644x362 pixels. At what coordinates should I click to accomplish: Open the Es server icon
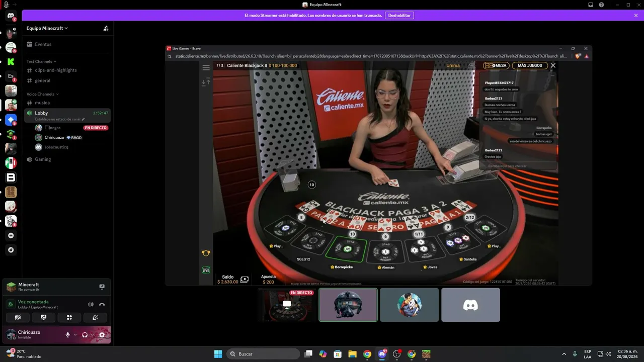[11, 76]
